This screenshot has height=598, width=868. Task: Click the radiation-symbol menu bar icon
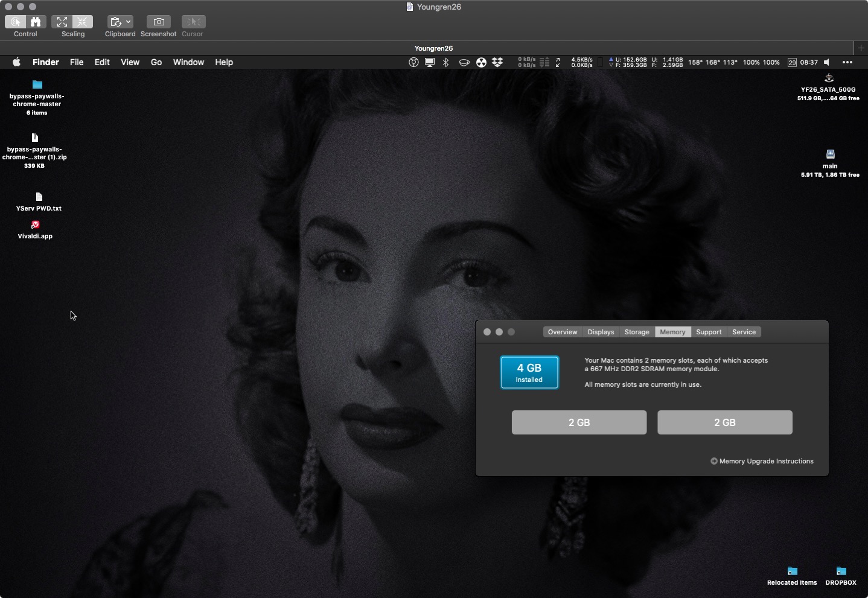click(481, 62)
